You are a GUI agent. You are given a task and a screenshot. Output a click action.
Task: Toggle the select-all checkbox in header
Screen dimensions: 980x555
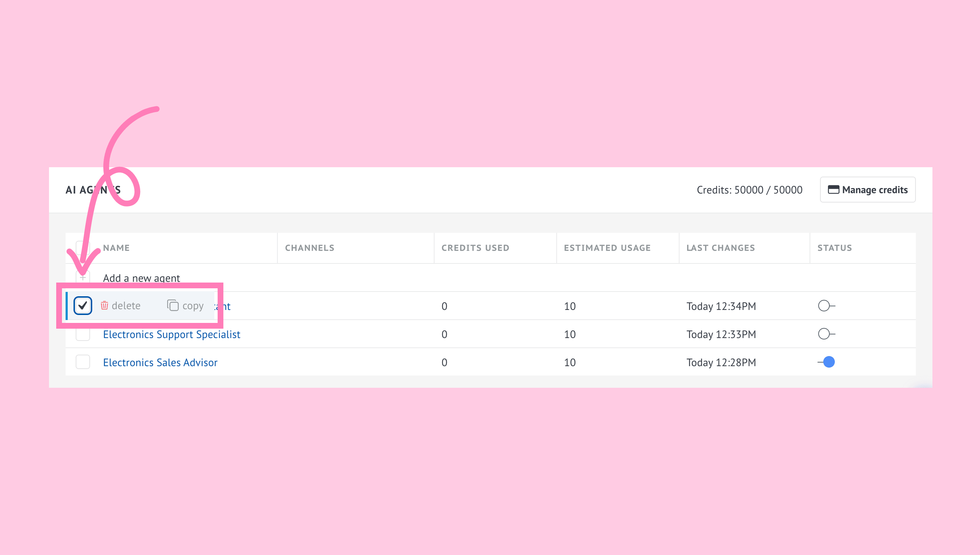[x=83, y=248]
